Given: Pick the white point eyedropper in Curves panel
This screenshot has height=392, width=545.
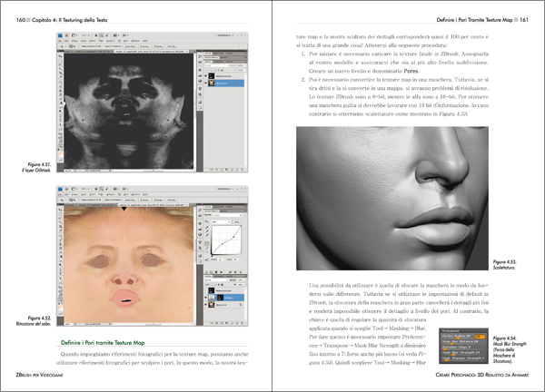Looking at the screenshot, I should click(207, 235).
